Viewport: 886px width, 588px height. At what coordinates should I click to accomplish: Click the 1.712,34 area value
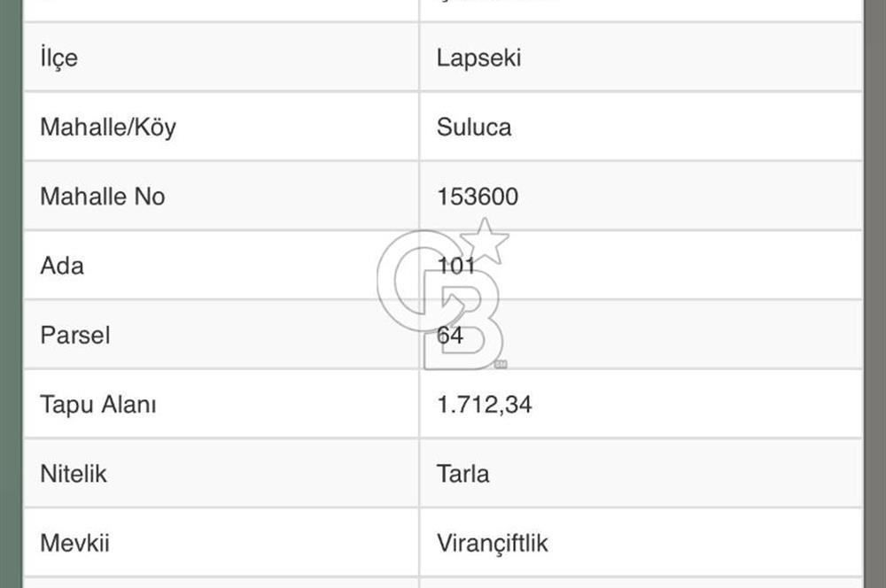tap(485, 404)
